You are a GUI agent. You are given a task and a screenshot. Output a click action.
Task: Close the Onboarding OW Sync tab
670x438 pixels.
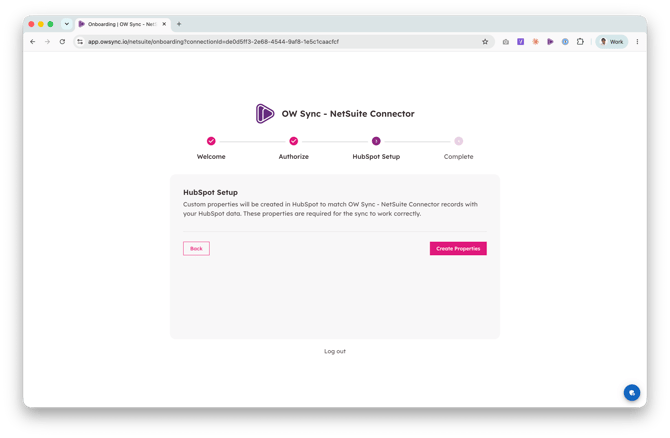(x=164, y=24)
